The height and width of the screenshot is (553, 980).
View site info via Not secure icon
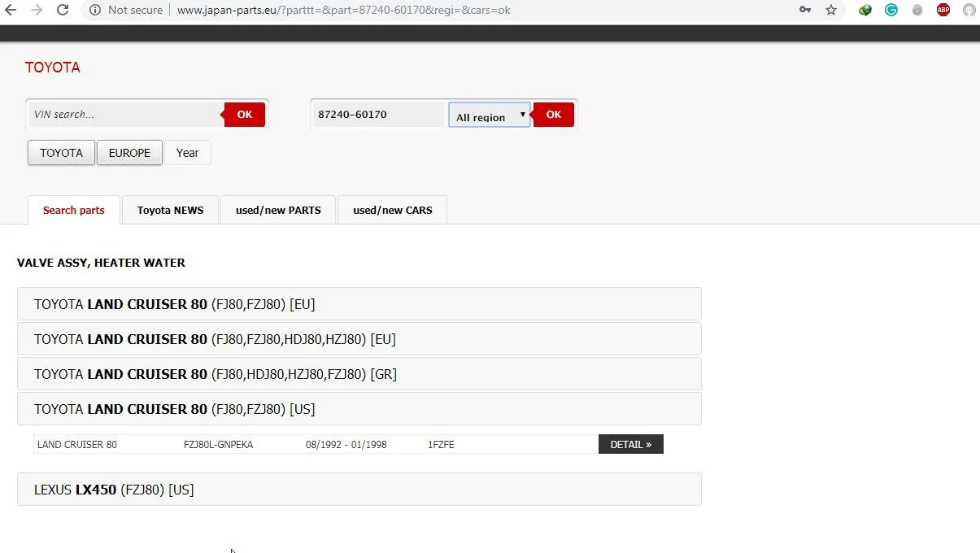pyautogui.click(x=95, y=10)
